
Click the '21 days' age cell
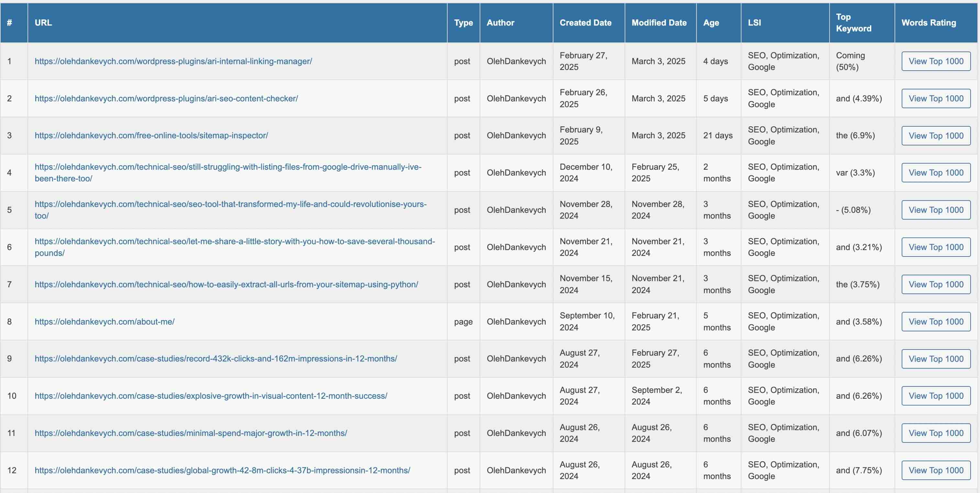718,135
